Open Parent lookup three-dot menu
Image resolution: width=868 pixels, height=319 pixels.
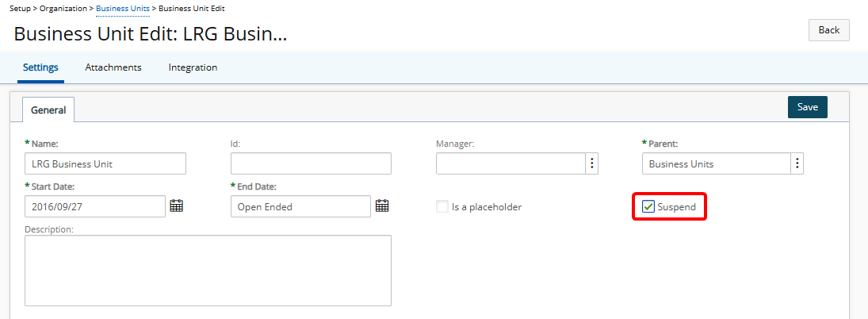point(797,163)
